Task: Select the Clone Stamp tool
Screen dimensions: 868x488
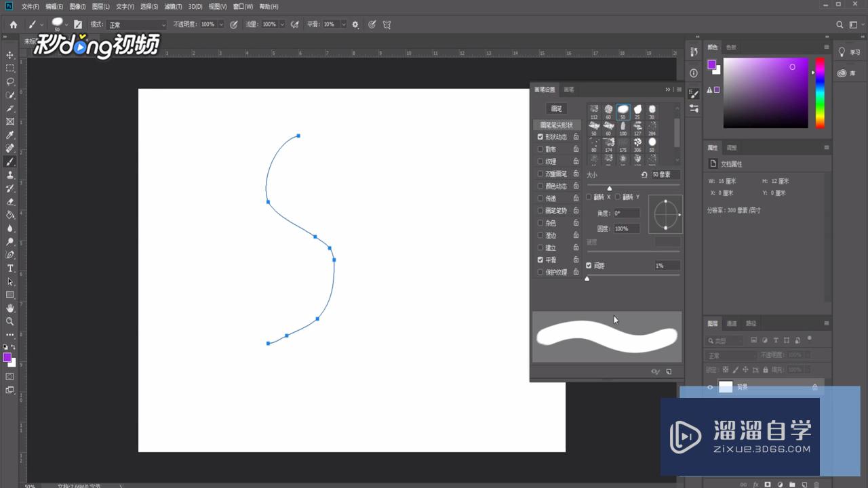Action: pos(10,175)
